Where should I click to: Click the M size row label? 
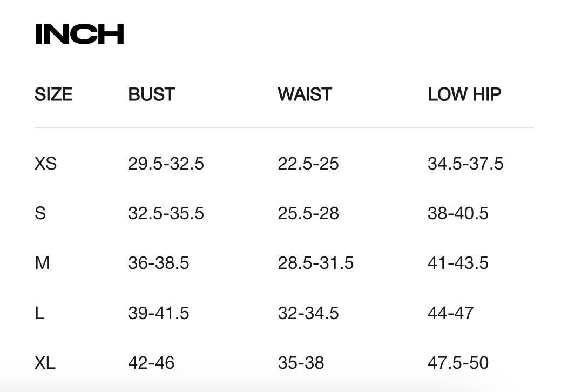click(42, 262)
